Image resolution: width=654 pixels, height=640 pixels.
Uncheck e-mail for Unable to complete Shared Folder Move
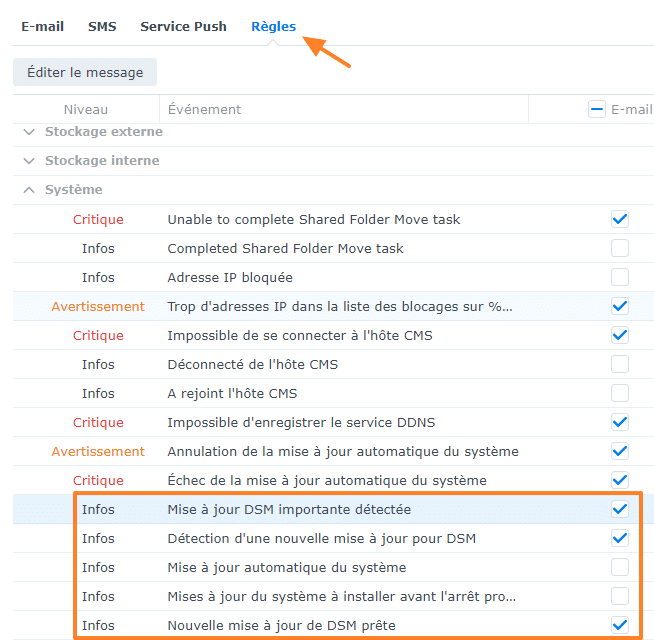(620, 219)
